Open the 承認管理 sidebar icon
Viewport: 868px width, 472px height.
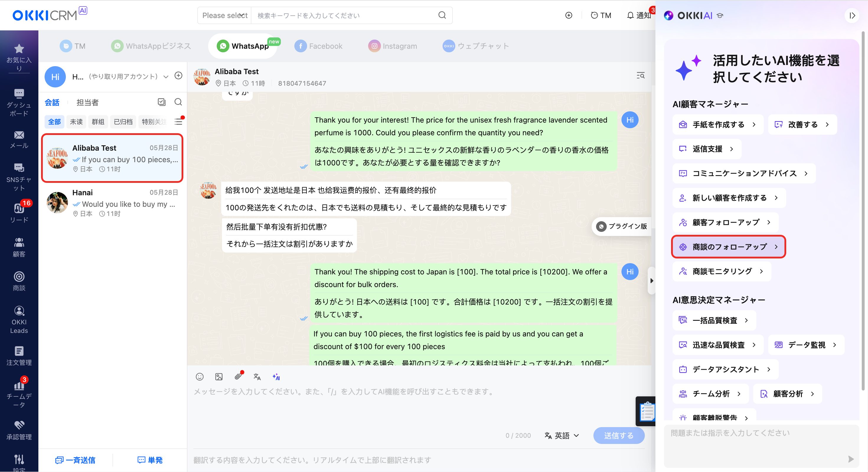tap(19, 430)
